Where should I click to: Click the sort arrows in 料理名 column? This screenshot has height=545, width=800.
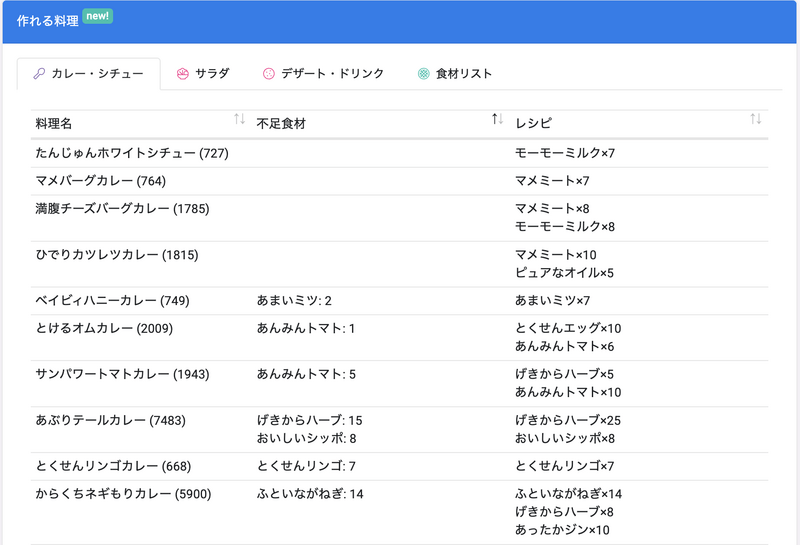coord(239,120)
